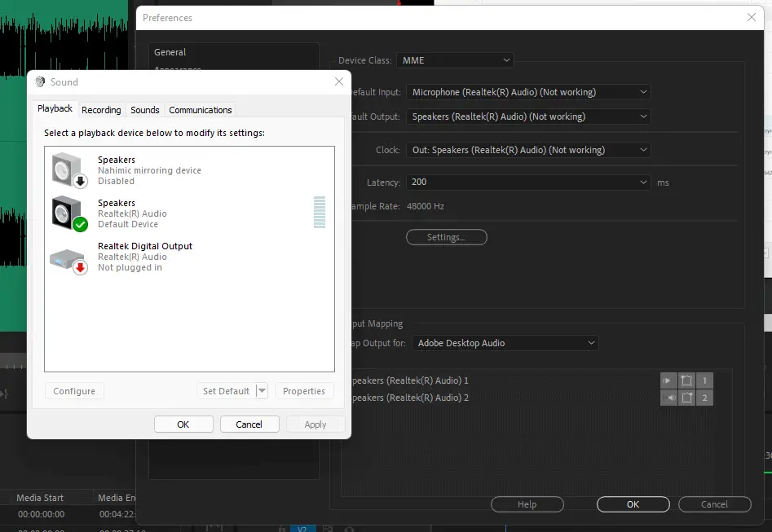Click the 48000 Hz sample rate value

tap(426, 206)
